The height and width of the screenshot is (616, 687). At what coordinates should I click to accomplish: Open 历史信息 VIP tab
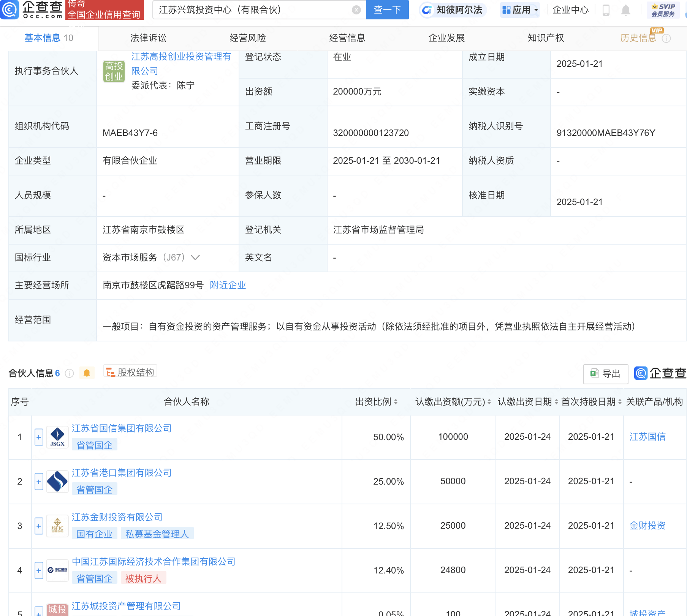638,38
